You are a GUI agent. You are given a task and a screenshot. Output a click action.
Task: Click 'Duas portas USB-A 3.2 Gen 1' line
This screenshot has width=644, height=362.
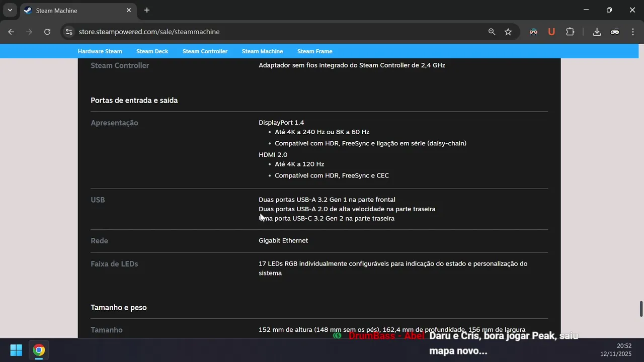click(327, 200)
